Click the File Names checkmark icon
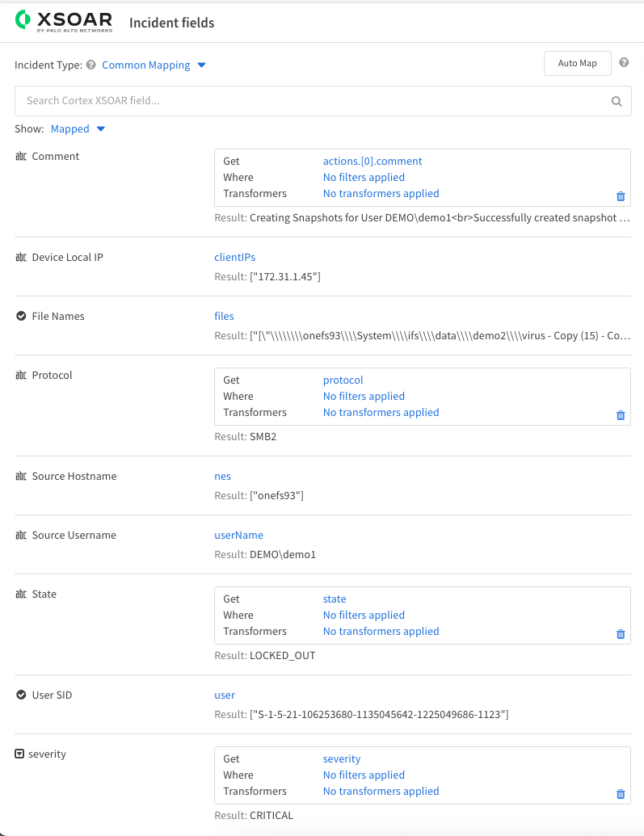 [x=21, y=317]
